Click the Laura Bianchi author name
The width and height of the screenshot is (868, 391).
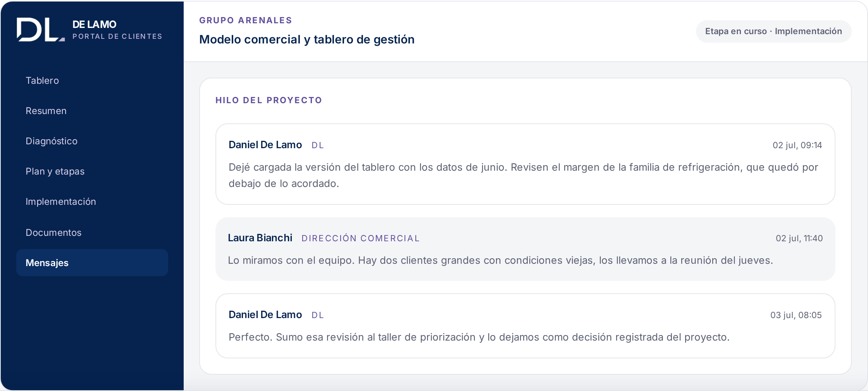(x=260, y=238)
